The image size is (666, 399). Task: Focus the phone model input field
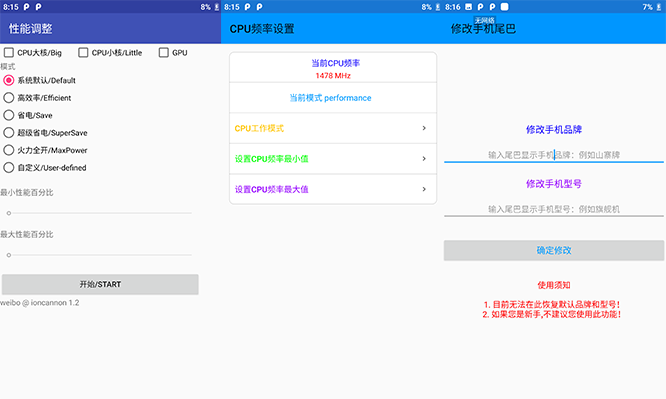point(554,209)
